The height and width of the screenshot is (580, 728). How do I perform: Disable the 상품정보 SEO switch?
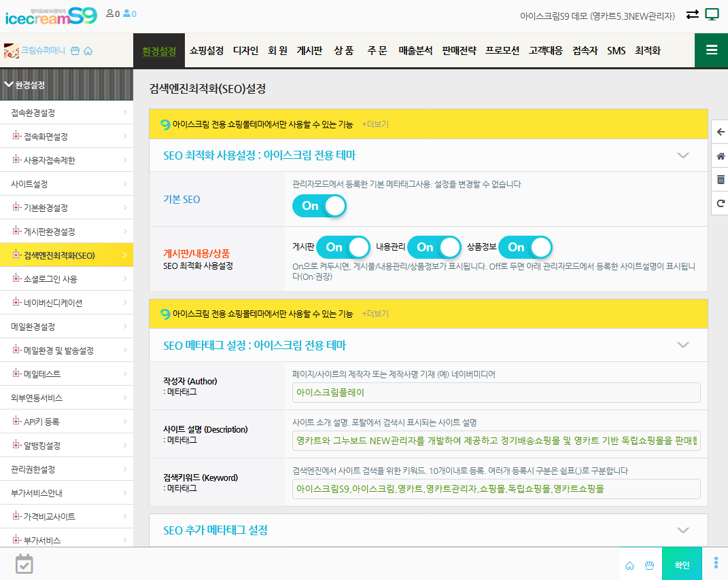pos(525,247)
